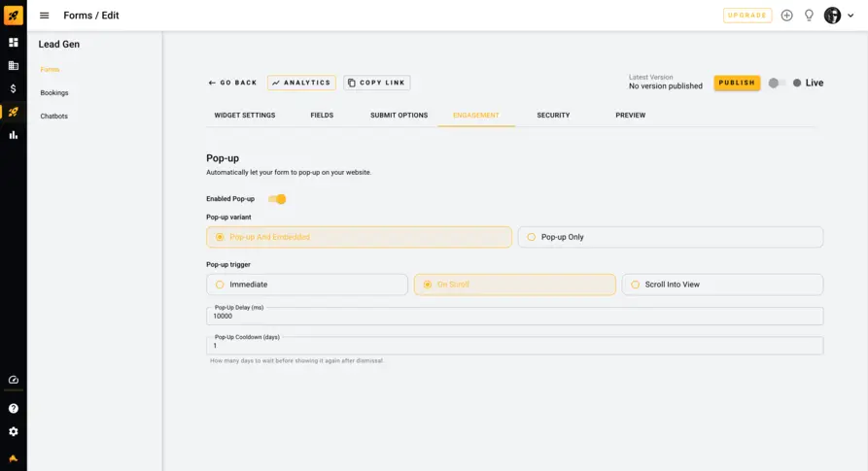This screenshot has width=868, height=471.
Task: Click the Lead Gen panel heading
Action: click(59, 45)
